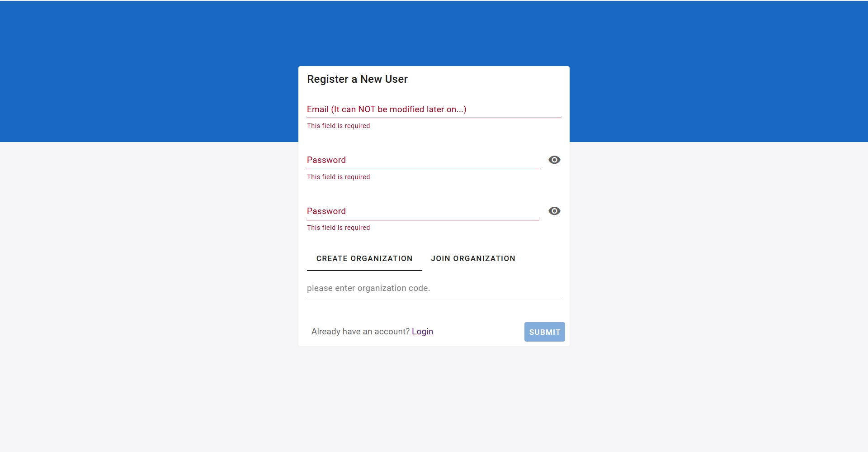Toggle visibility of the second Password field

coord(554,211)
